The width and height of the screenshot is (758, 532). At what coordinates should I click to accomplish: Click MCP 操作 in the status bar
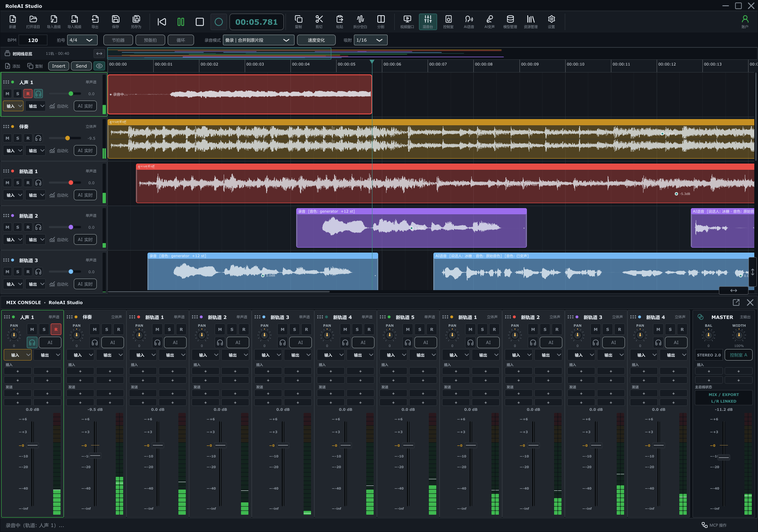[714, 525]
